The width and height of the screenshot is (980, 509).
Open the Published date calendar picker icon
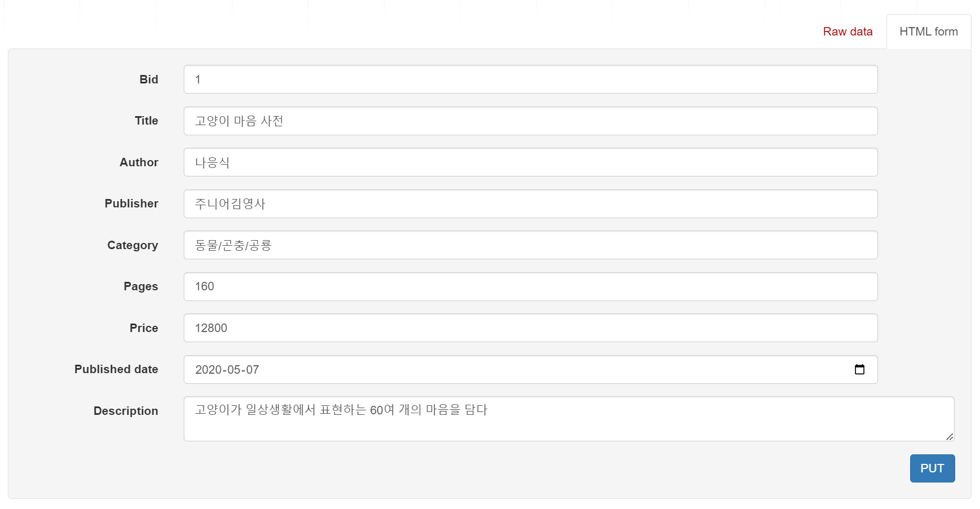click(859, 369)
